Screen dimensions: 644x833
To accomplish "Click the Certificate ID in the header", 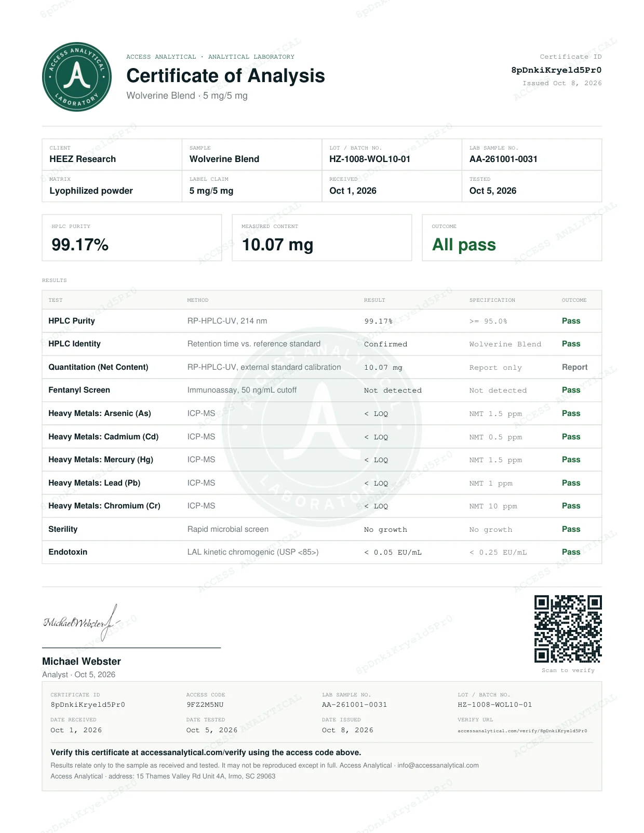I will pyautogui.click(x=556, y=70).
